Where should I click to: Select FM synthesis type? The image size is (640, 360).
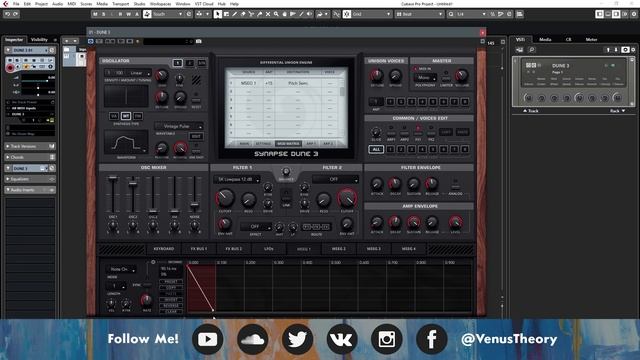point(138,116)
